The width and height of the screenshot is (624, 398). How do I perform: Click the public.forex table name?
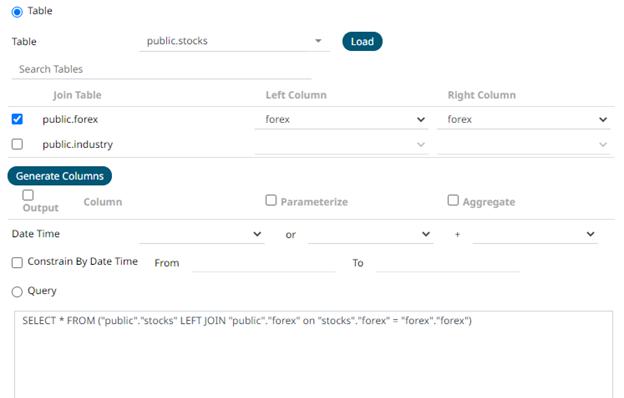click(70, 119)
